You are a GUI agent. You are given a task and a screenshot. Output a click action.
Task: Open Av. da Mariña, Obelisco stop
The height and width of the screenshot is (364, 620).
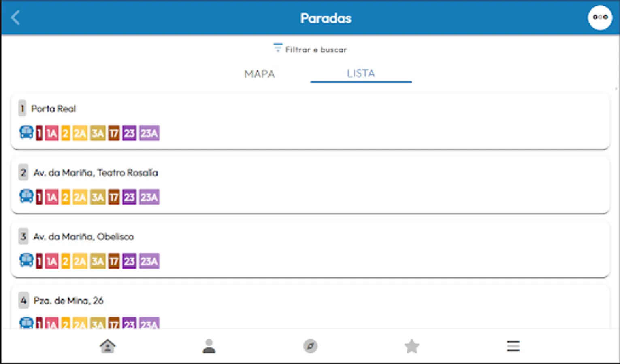(83, 237)
